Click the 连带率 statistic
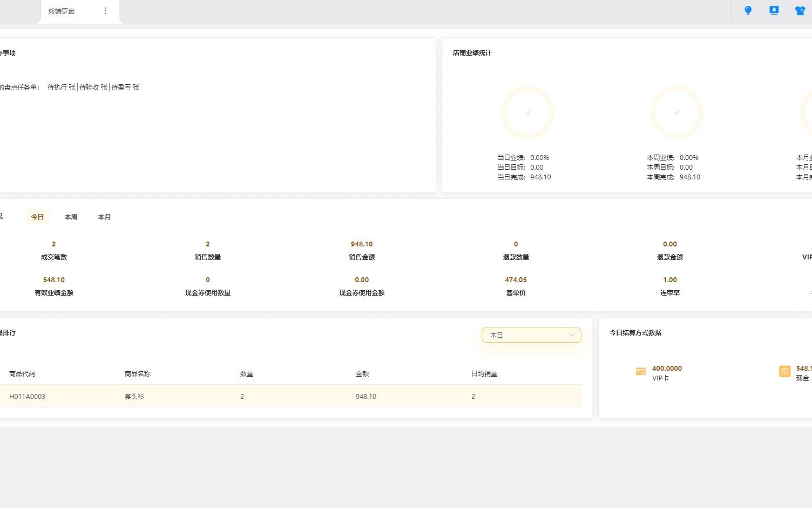This screenshot has height=508, width=812. 670,286
